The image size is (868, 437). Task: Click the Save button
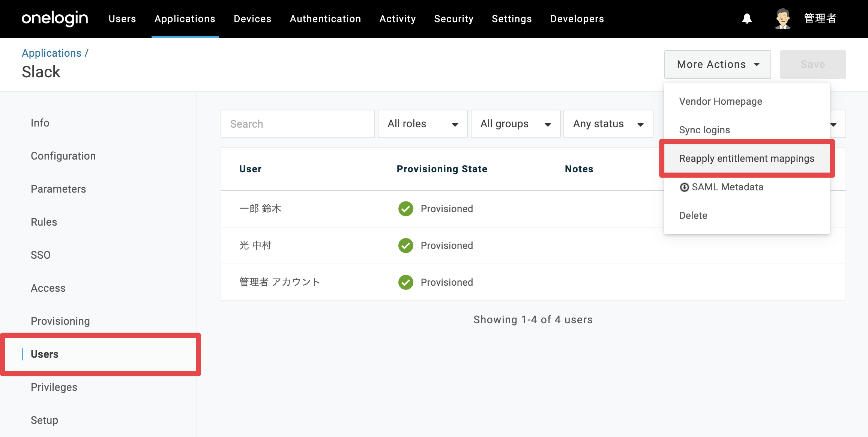(813, 65)
